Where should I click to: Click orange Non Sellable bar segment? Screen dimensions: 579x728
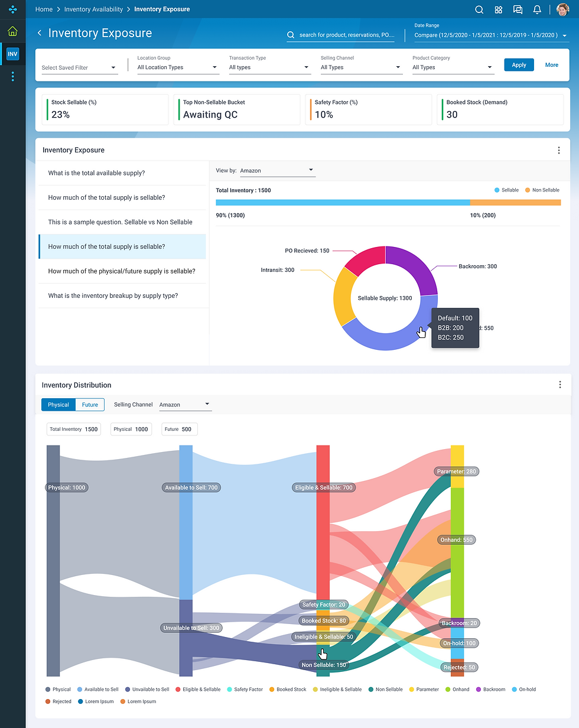coord(515,203)
